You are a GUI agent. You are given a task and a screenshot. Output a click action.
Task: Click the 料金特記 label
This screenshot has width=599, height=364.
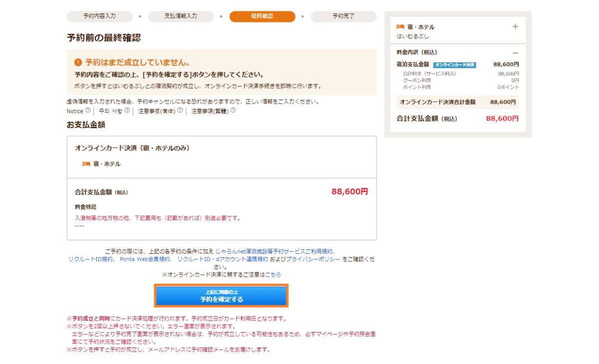pyautogui.click(x=85, y=206)
